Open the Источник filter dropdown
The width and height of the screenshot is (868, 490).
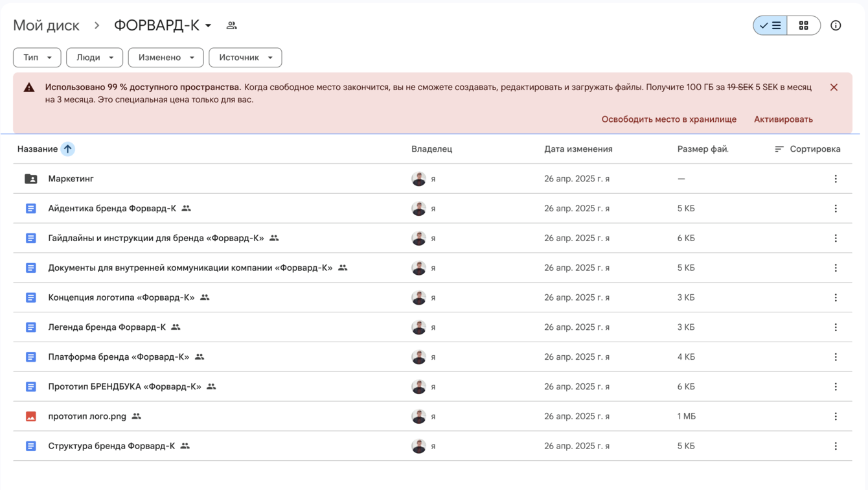tap(246, 58)
